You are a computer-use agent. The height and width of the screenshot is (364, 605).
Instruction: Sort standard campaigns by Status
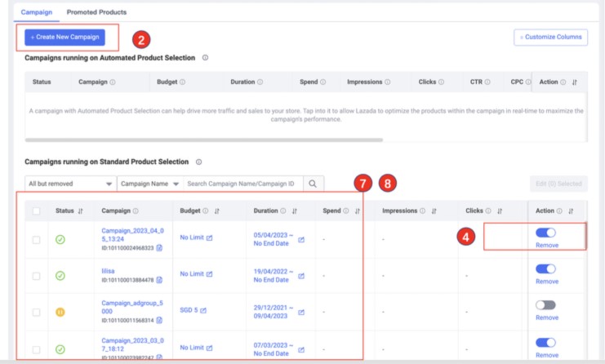[x=80, y=211]
